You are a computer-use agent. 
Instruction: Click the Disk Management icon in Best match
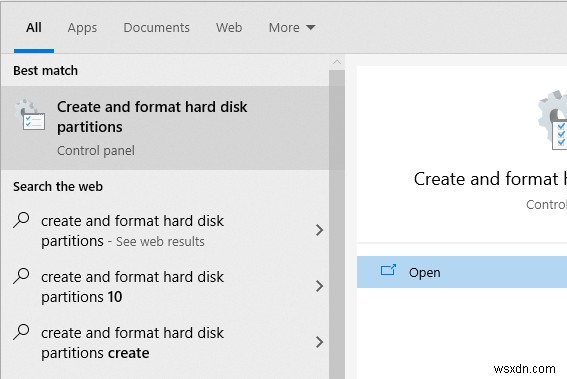click(x=31, y=115)
